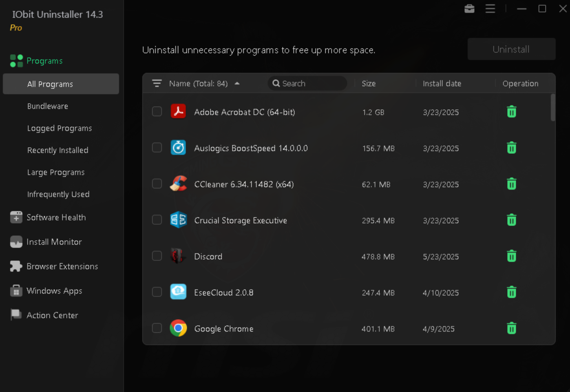Click the Programs section label

pos(44,61)
